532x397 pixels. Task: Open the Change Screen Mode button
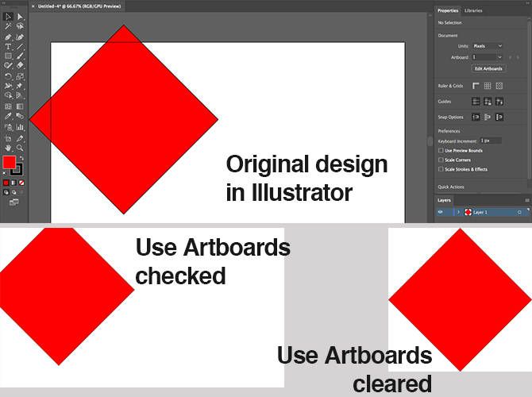(x=13, y=202)
